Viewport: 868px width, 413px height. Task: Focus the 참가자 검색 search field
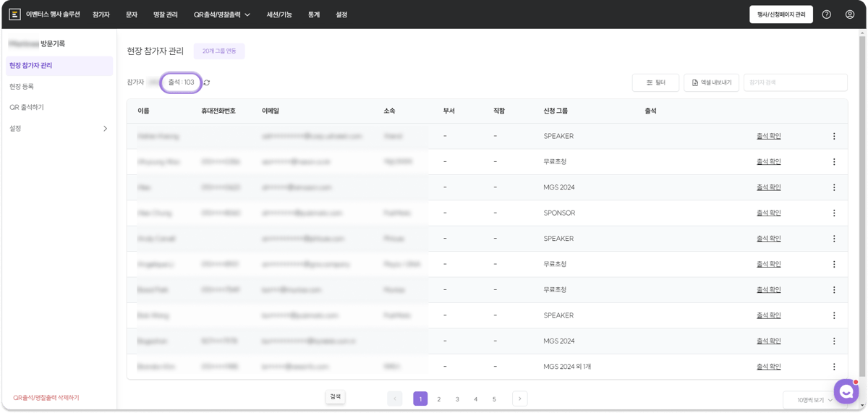(x=796, y=82)
